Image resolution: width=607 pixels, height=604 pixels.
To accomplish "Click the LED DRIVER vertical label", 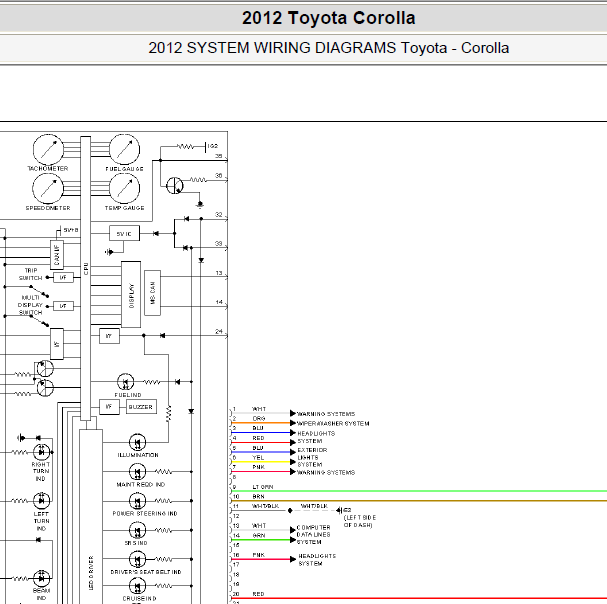I will (x=91, y=573).
